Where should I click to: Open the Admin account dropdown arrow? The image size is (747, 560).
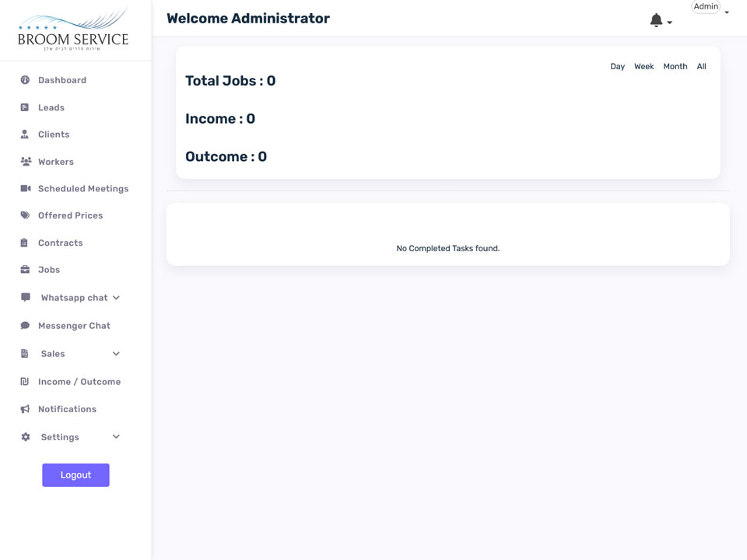[x=727, y=12]
